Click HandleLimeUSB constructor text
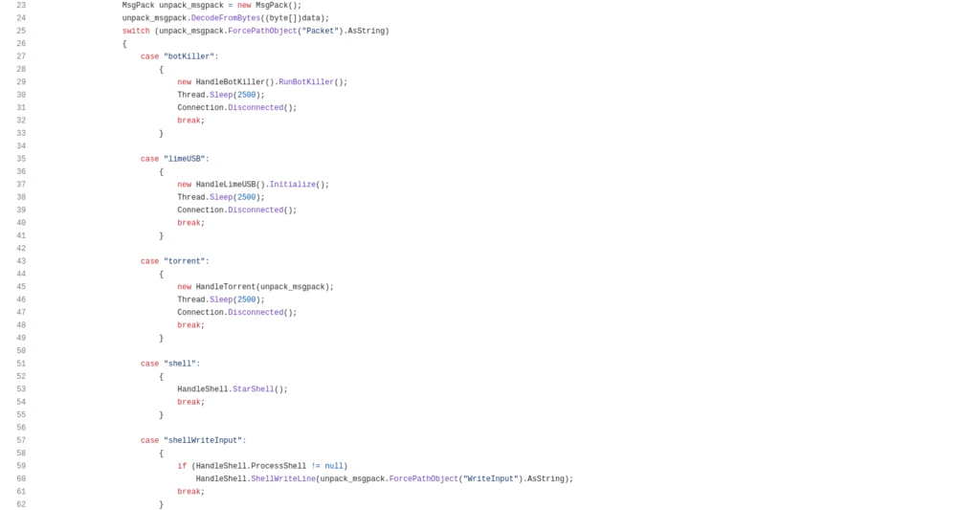Viewport: 980px width, 510px height. pos(226,185)
